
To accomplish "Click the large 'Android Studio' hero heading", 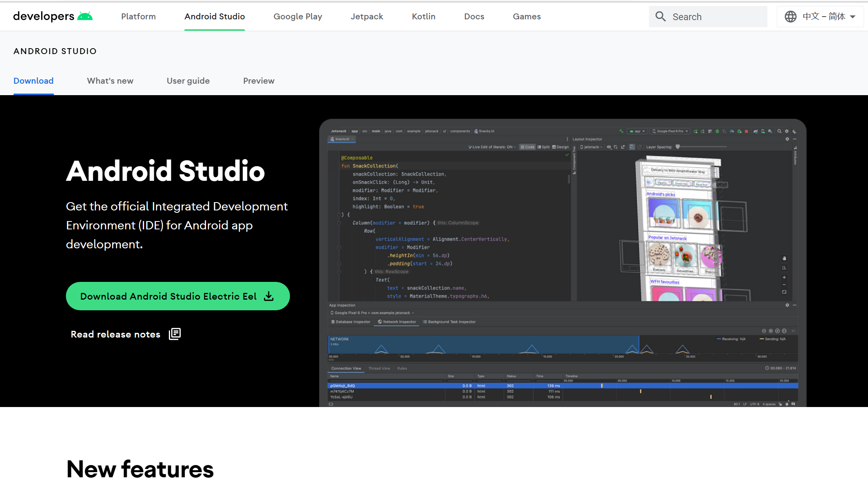I will [165, 171].
